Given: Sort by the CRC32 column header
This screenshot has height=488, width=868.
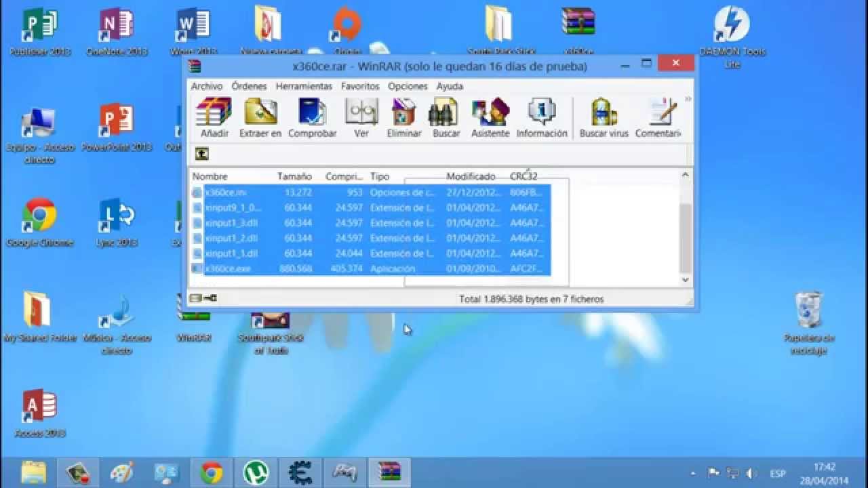Looking at the screenshot, I should pyautogui.click(x=524, y=176).
